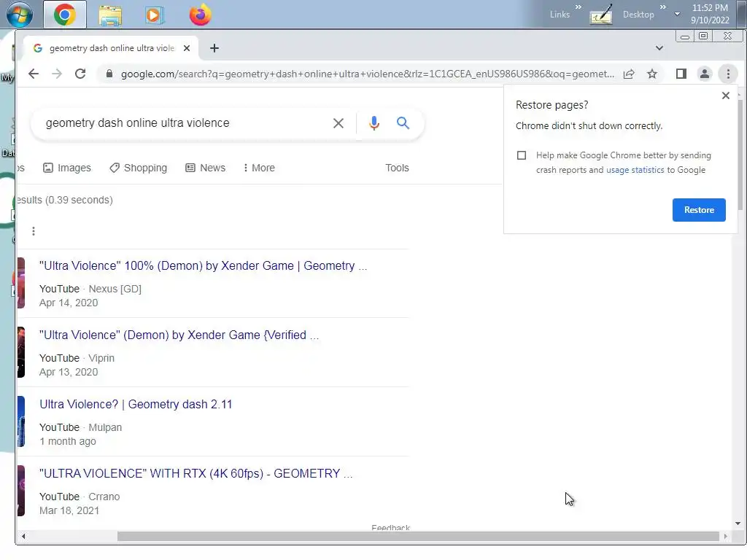
Task: Expand the Desktop toolbar chevron
Action: coord(662,7)
